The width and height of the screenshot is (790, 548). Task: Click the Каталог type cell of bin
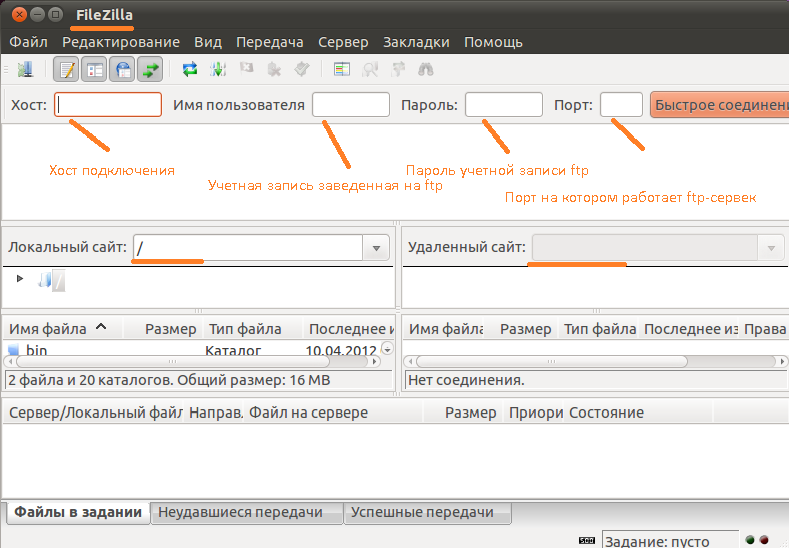233,350
